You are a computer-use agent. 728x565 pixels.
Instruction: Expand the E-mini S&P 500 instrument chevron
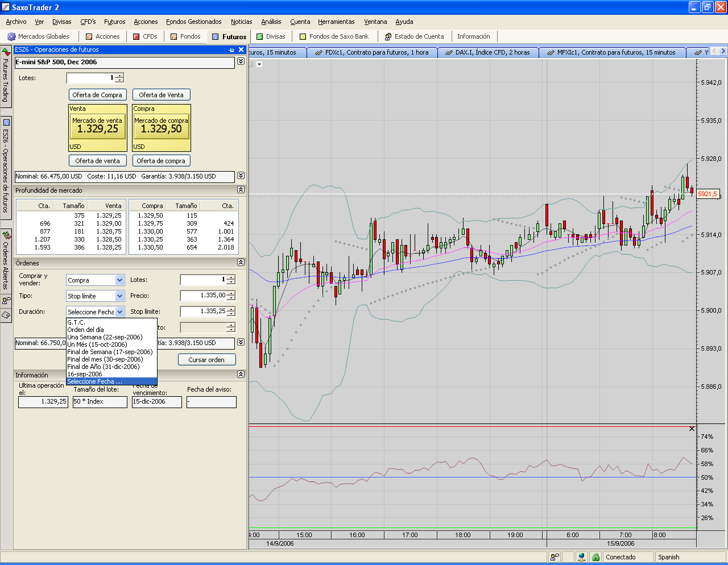coord(241,61)
